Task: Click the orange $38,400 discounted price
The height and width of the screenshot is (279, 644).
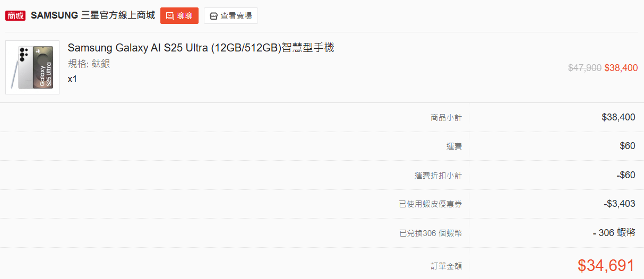Action: 621,68
